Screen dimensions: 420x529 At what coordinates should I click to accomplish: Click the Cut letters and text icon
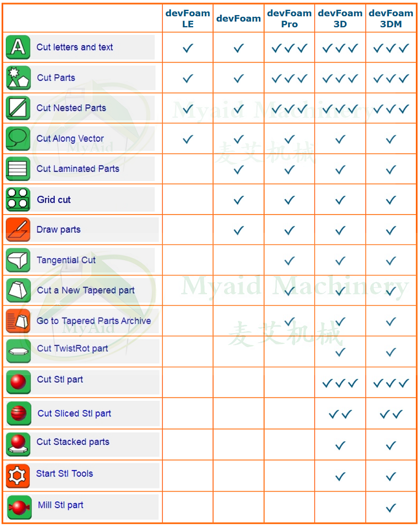click(x=18, y=47)
